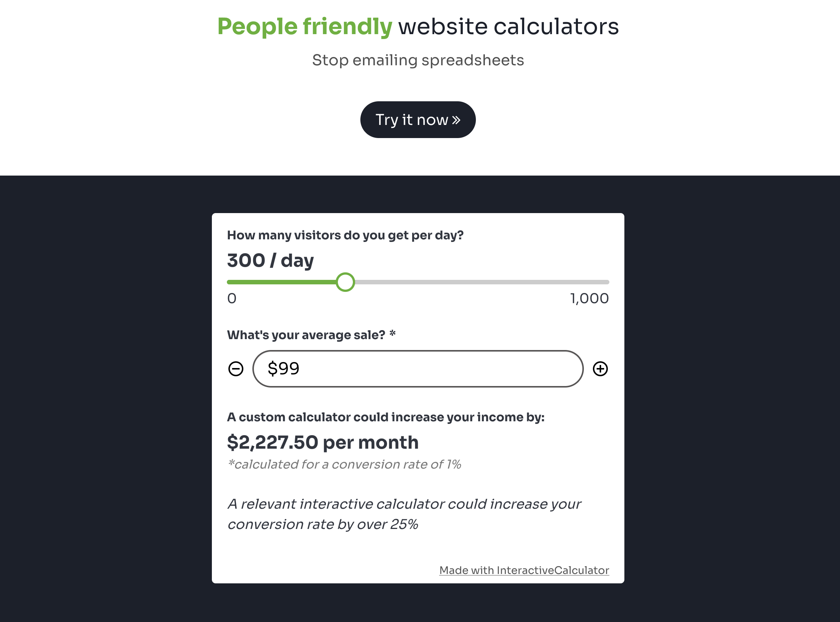Select the 300 / day value text

pos(270,260)
